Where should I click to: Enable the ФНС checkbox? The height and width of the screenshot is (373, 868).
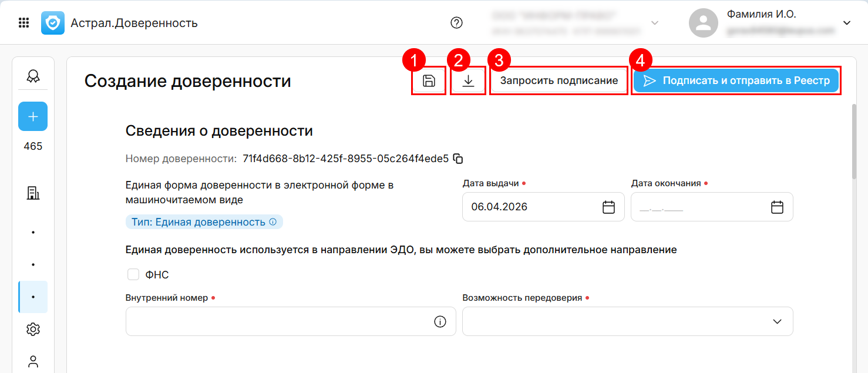coord(133,274)
